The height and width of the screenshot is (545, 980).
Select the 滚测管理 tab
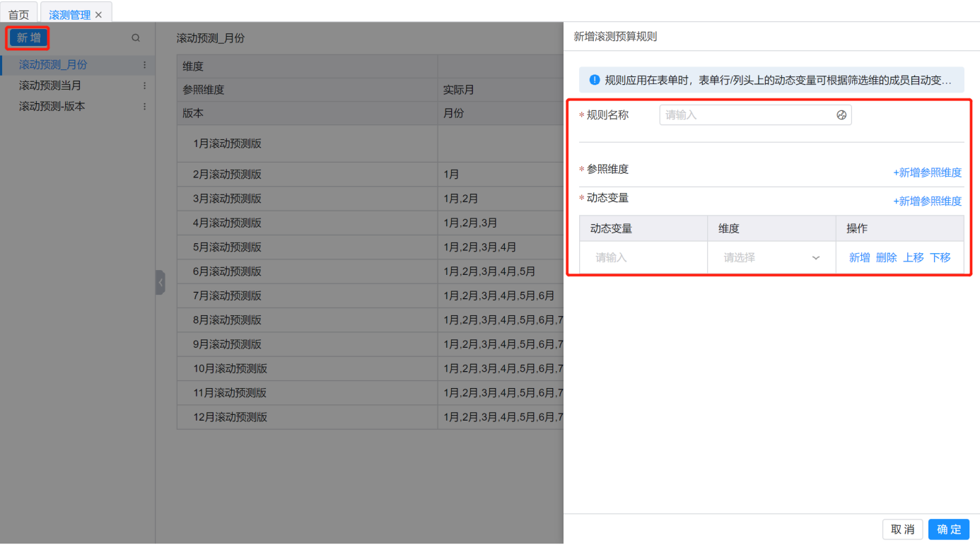pyautogui.click(x=69, y=15)
